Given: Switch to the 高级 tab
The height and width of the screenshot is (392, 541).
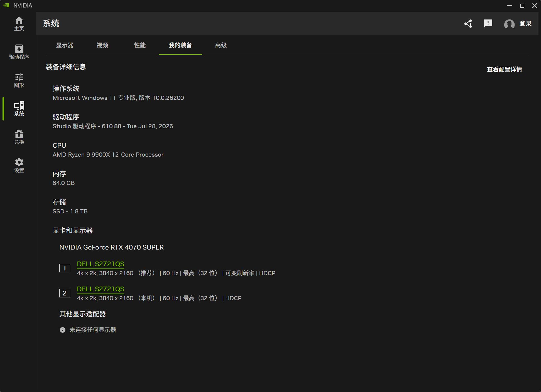Looking at the screenshot, I should pos(221,45).
